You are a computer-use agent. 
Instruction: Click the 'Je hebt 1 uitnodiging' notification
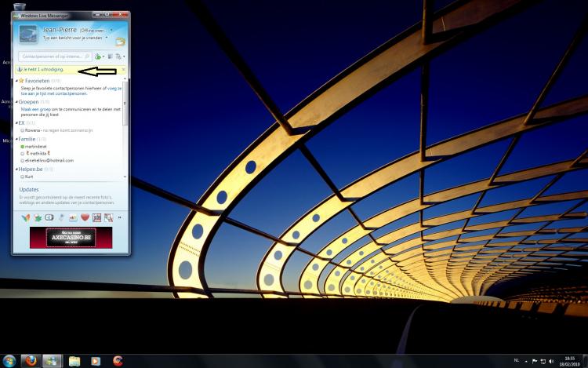(x=43, y=69)
